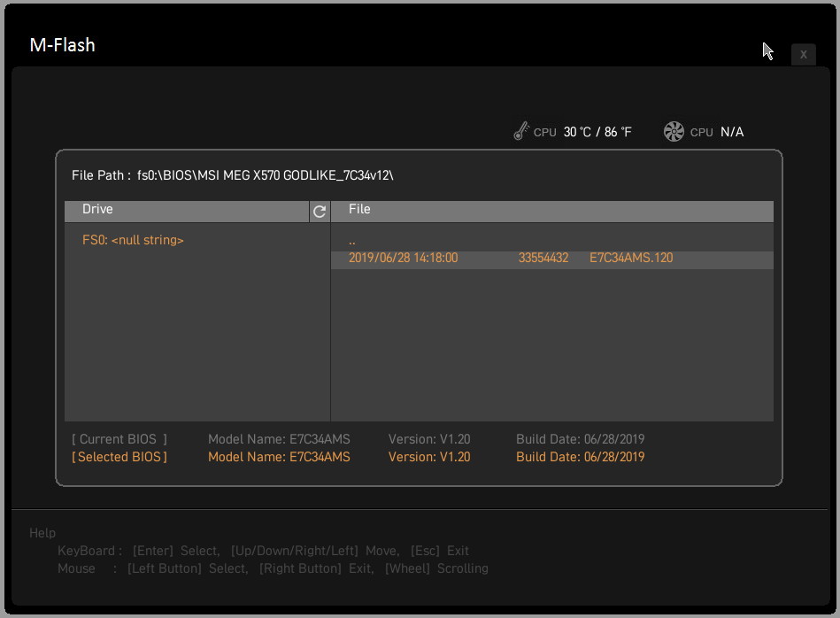The width and height of the screenshot is (840, 618).
Task: Click the Mouse help line
Action: click(x=273, y=568)
